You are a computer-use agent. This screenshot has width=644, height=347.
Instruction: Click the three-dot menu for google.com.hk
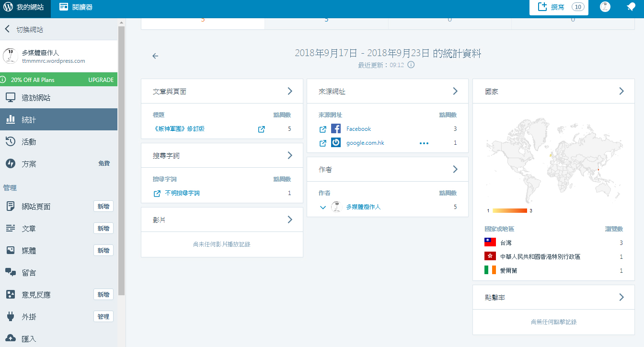(x=424, y=143)
